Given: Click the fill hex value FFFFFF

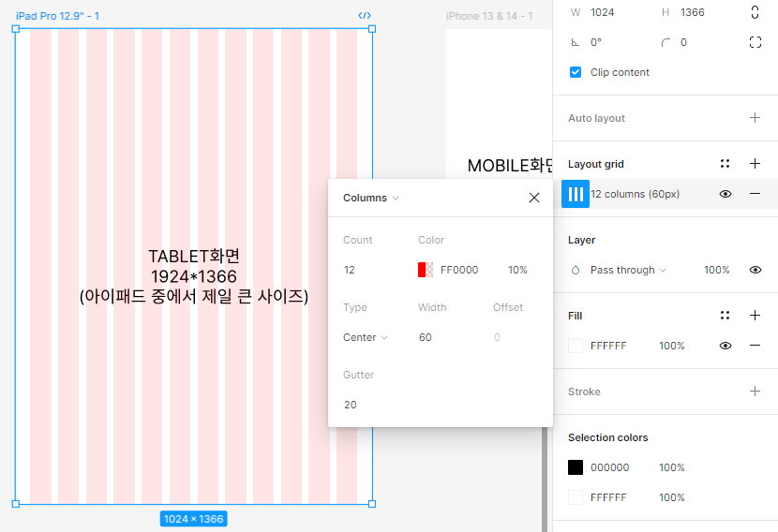Looking at the screenshot, I should click(x=608, y=346).
